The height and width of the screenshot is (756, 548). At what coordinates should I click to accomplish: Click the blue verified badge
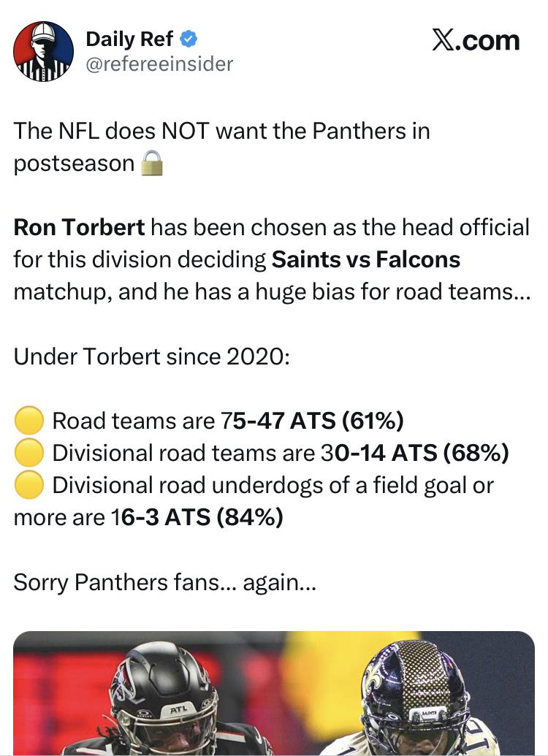point(189,39)
